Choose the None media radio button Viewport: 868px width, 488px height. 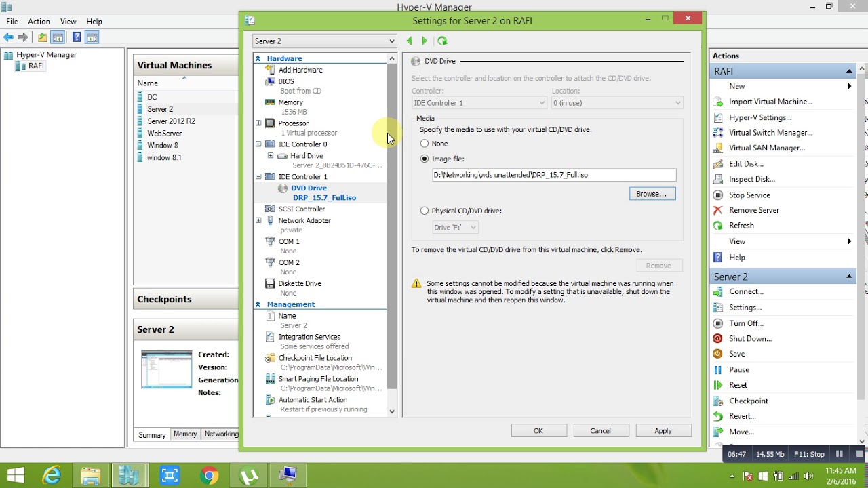pyautogui.click(x=425, y=144)
